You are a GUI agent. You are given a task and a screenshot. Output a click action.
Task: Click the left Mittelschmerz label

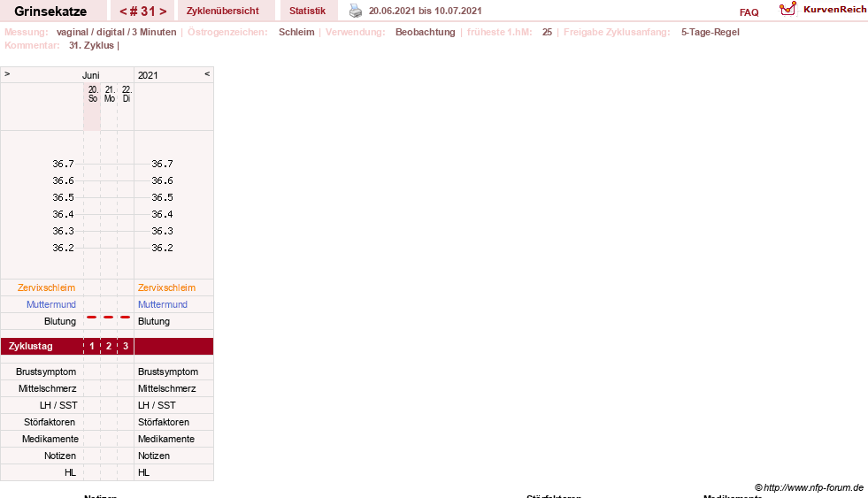[47, 388]
